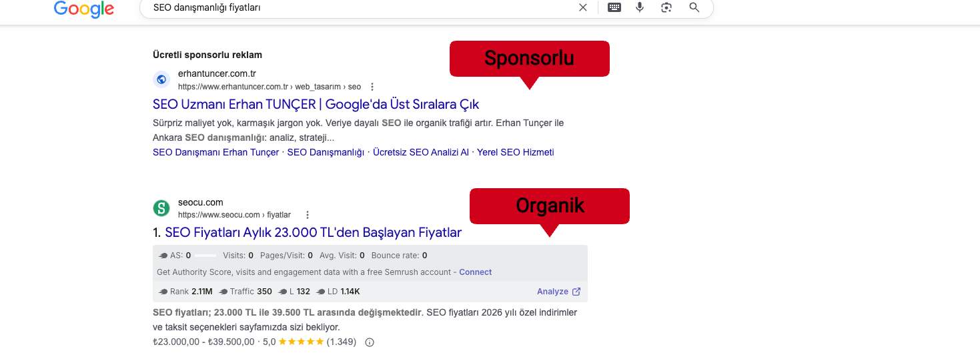Start voice search via microphone icon
980x359 pixels.
640,7
